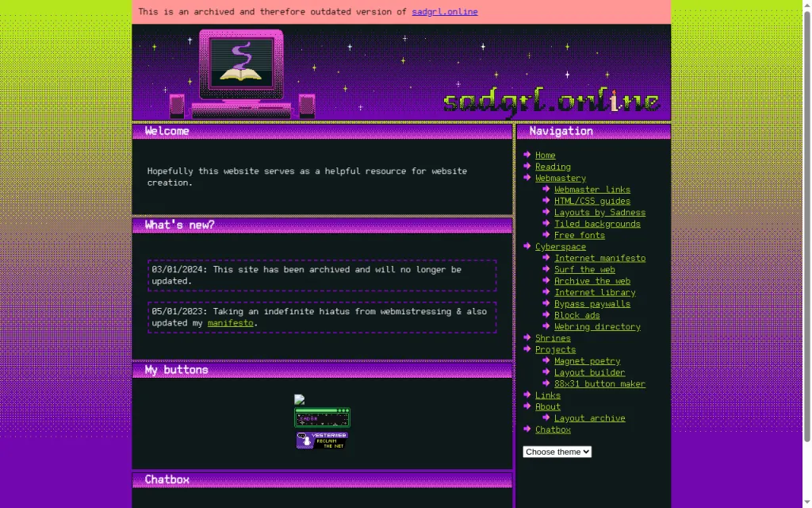Visit the Webmaster links page
Viewport: 812px width, 508px height.
pos(592,189)
